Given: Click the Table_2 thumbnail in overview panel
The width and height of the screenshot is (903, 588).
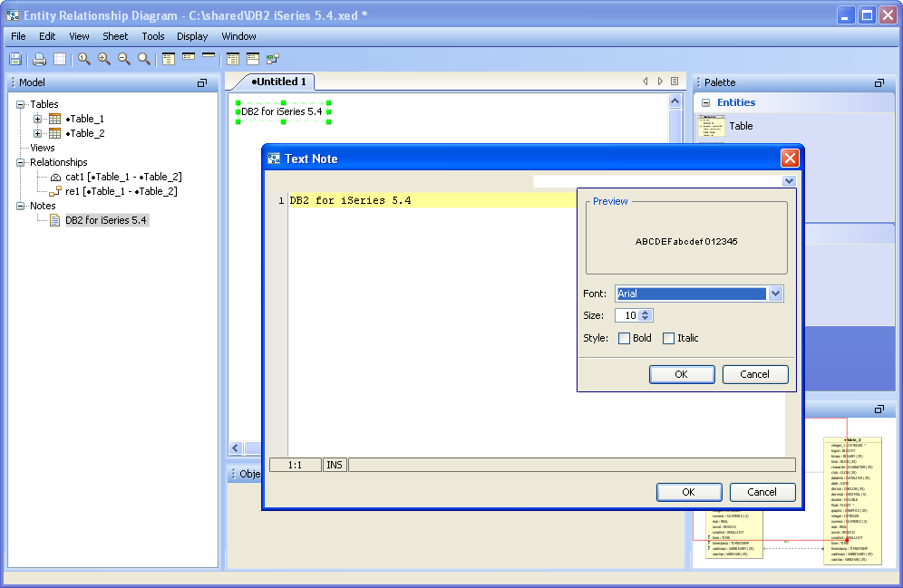Looking at the screenshot, I should pyautogui.click(x=852, y=500).
